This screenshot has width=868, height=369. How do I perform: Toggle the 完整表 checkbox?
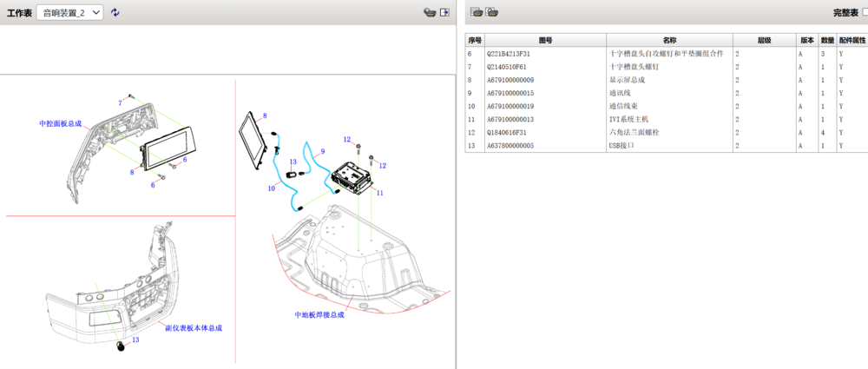865,12
